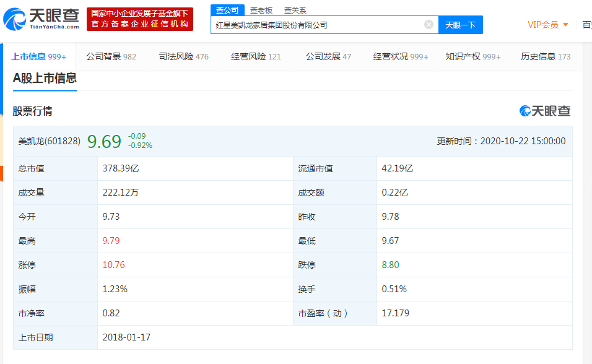Screen dimensions: 592x364
Task: Click the 流通市值 value 42.19亿
Action: click(x=397, y=168)
